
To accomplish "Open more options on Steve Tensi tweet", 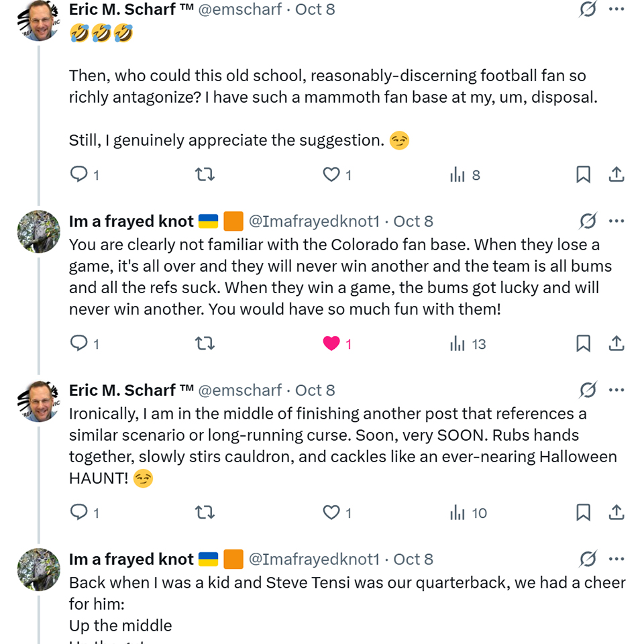I will 616,559.
